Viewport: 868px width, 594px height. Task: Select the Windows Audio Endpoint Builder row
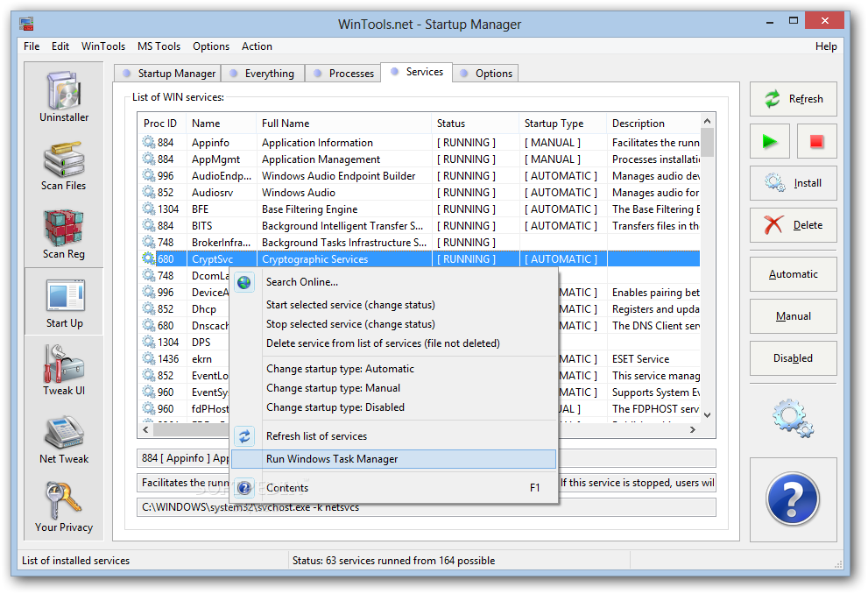(419, 175)
